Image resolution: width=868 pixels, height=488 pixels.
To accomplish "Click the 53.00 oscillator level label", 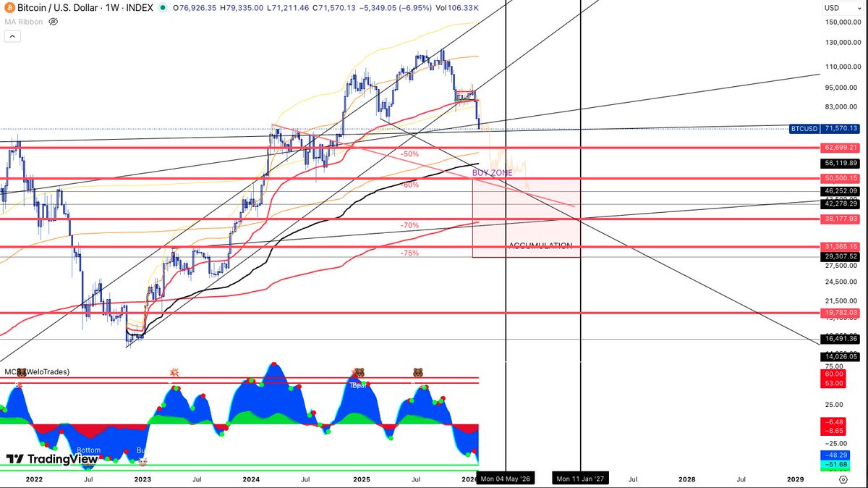I will [833, 383].
